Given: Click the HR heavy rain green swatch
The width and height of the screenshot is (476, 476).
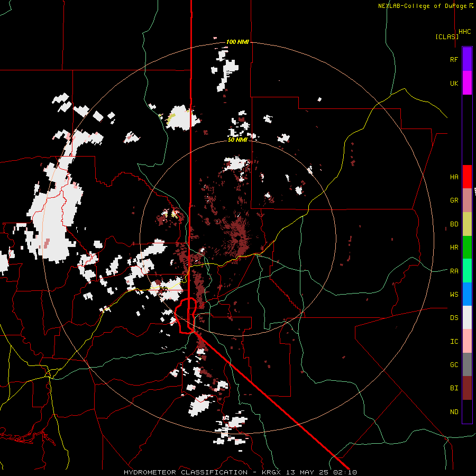Looking at the screenshot, I should [x=467, y=248].
